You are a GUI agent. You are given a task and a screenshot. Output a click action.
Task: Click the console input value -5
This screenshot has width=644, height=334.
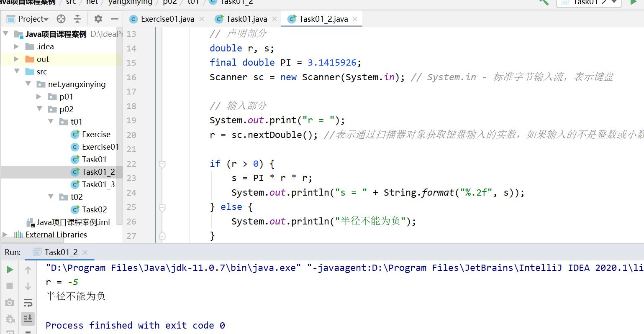tap(73, 282)
